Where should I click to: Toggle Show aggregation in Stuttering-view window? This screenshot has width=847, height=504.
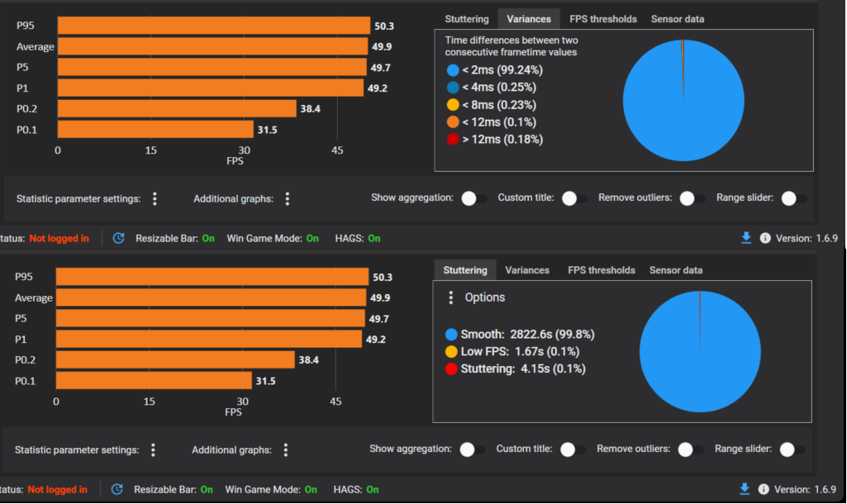coord(472,449)
